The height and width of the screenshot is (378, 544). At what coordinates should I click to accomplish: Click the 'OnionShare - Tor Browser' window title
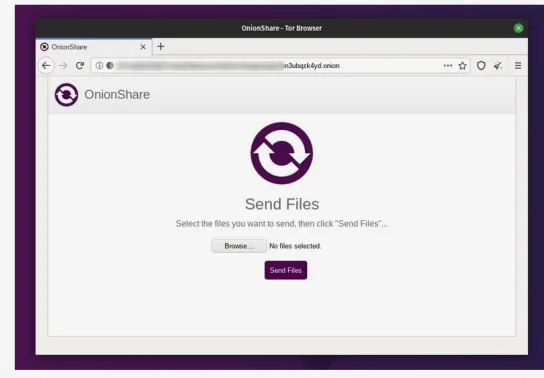point(282,28)
